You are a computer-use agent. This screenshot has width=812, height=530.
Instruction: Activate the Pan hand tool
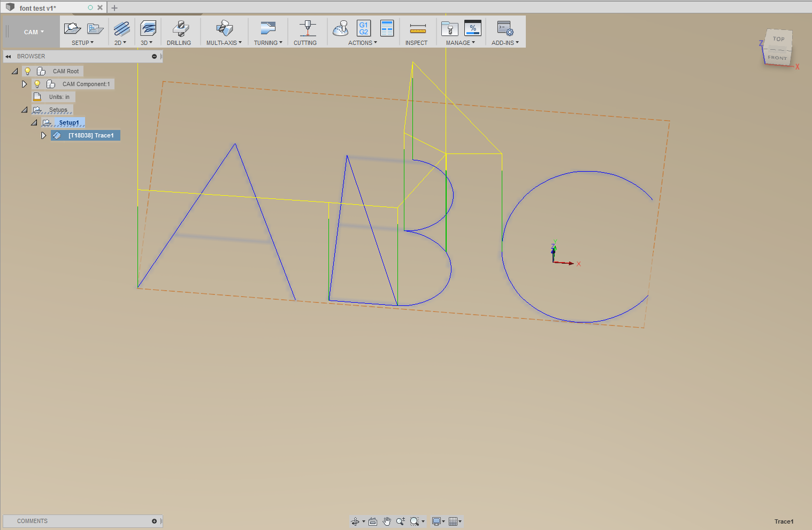pyautogui.click(x=387, y=521)
